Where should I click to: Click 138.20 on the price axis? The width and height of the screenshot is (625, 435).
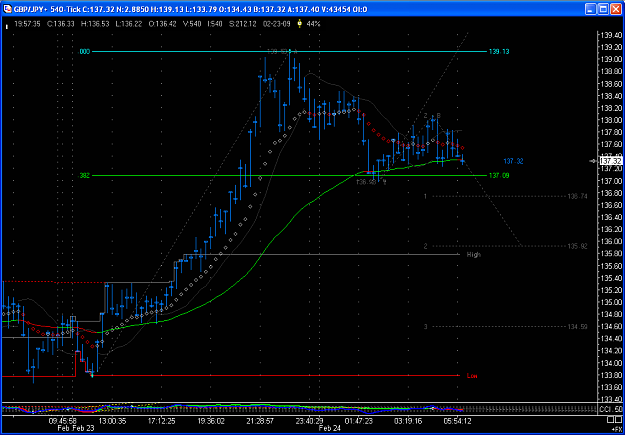pos(611,108)
